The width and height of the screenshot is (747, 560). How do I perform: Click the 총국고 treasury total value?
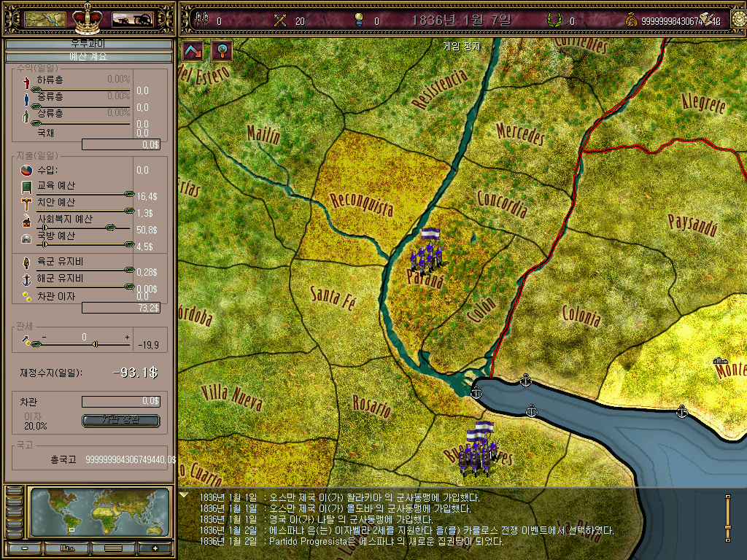click(131, 459)
